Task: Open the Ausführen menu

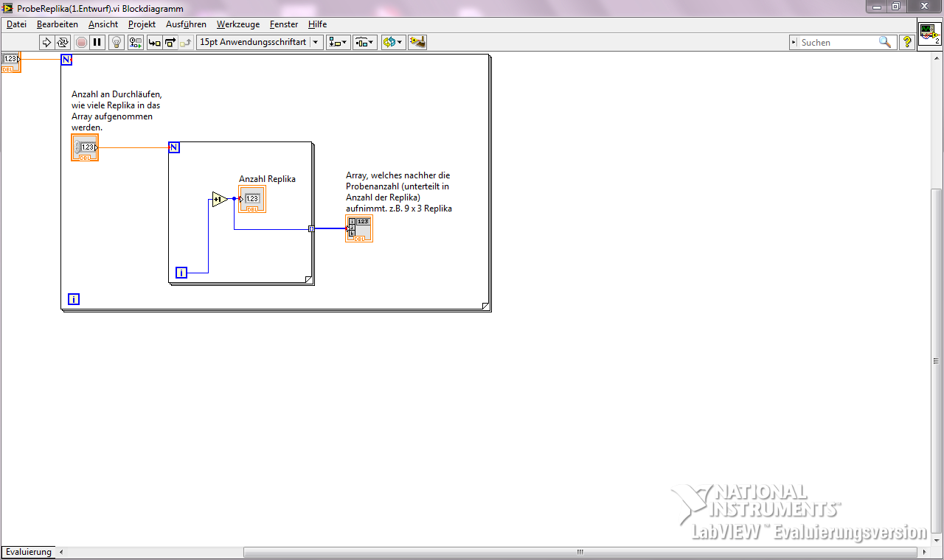Action: 186,24
